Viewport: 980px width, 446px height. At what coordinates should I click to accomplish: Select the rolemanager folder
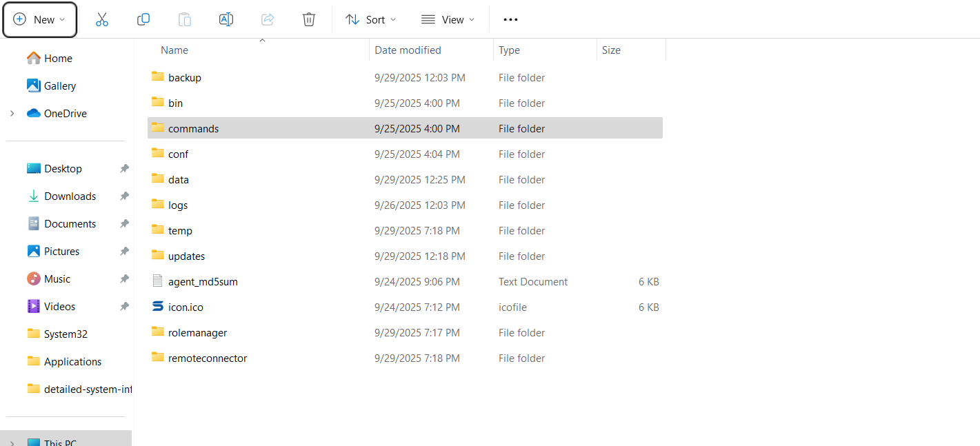tap(197, 333)
